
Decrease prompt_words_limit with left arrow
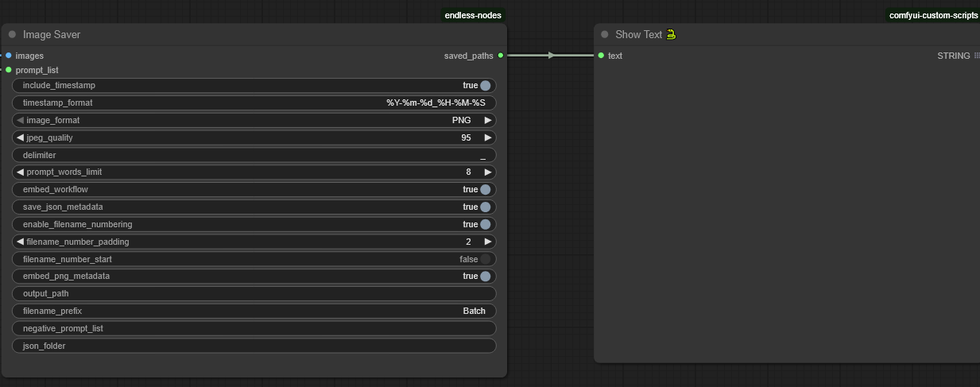[20, 172]
